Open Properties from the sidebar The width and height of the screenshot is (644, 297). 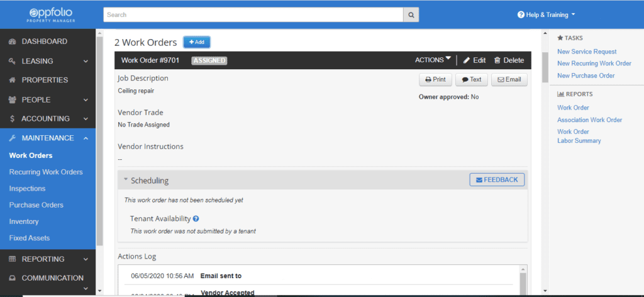pyautogui.click(x=45, y=80)
